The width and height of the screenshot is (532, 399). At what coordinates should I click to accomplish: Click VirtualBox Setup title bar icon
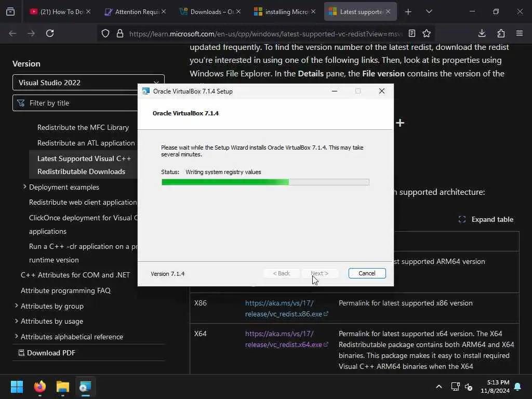(x=146, y=91)
